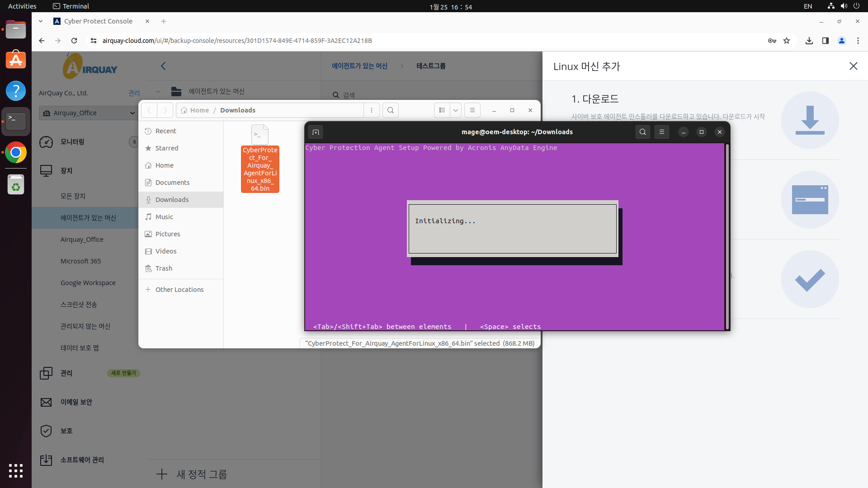Expand Chrome tab search chevron
Viewport: 868px width, 488px height.
click(x=41, y=21)
